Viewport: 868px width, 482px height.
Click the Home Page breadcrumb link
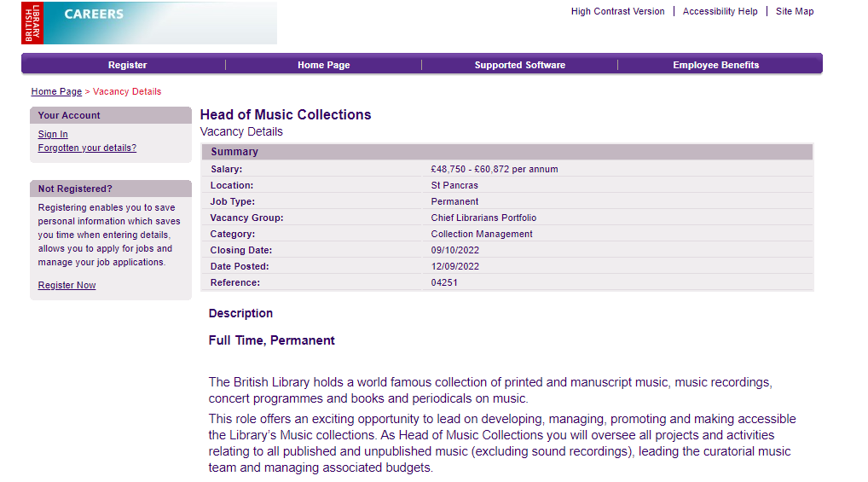coord(56,91)
